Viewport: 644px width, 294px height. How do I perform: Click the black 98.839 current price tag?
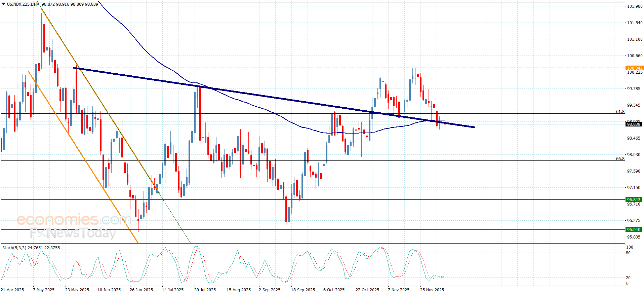click(634, 124)
